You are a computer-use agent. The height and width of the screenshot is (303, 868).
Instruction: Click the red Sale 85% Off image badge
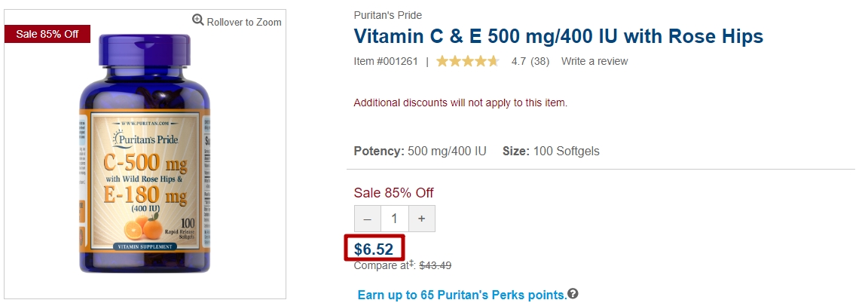47,34
